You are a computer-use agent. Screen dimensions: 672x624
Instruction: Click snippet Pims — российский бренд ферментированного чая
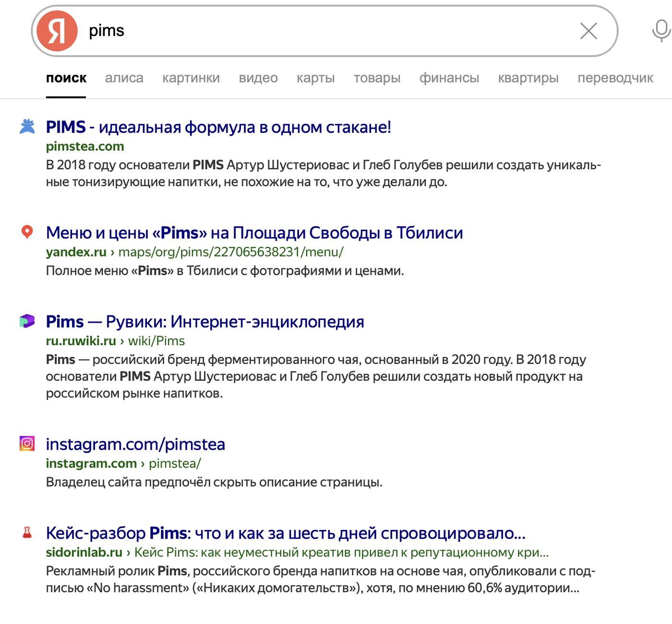coord(316,376)
